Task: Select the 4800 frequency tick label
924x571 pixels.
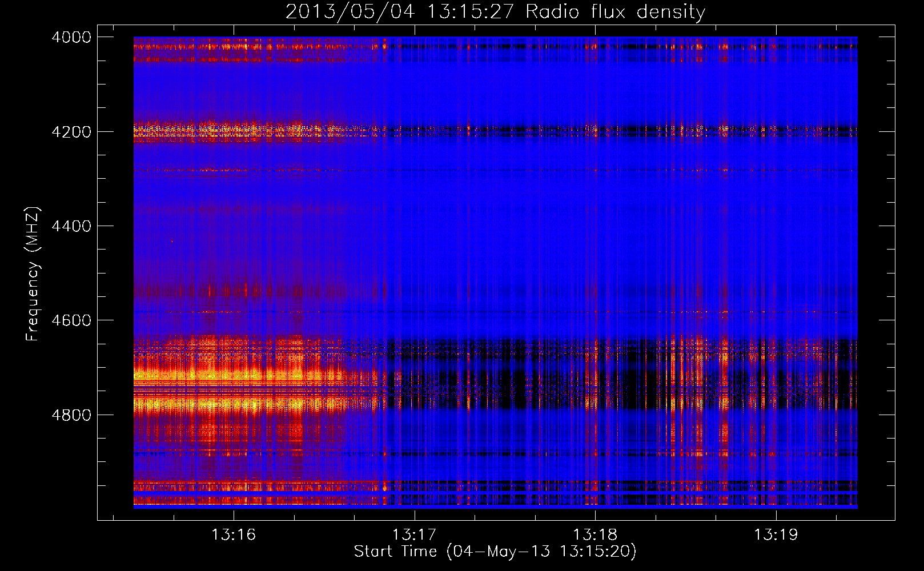Action: 71,415
